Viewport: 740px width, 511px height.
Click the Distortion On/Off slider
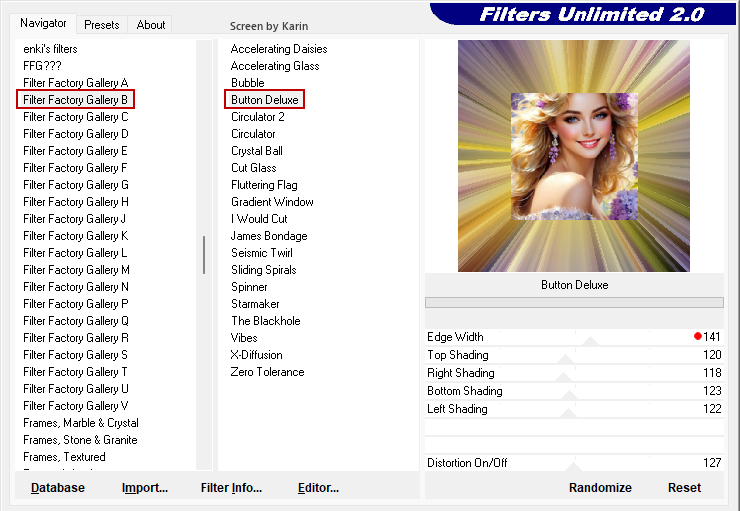click(575, 463)
